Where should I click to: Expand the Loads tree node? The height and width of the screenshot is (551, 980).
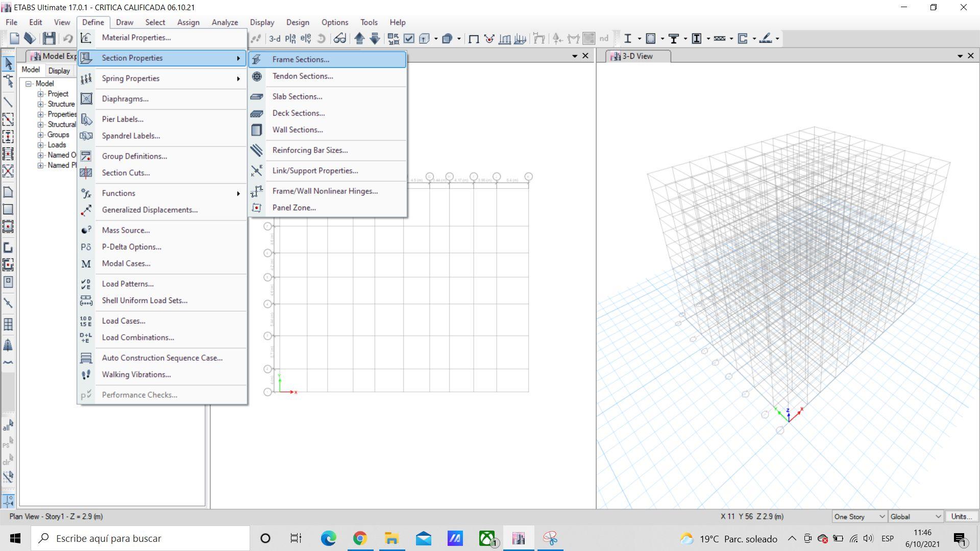click(40, 145)
